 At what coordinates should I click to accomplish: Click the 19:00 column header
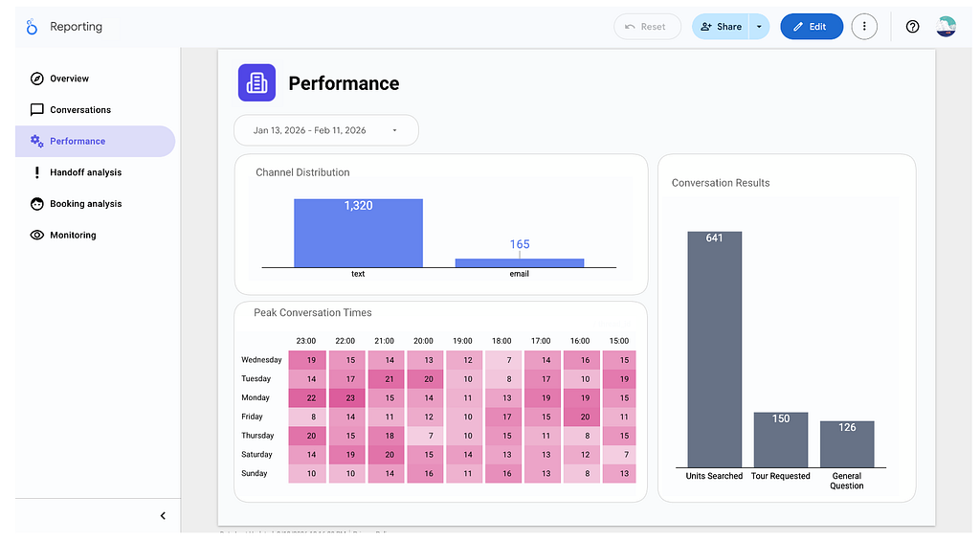(x=462, y=341)
